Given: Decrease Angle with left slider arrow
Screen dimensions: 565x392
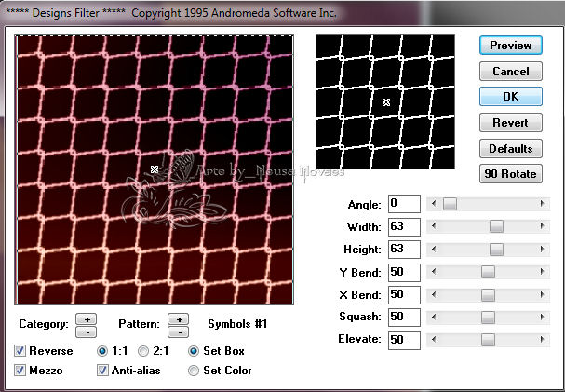Looking at the screenshot, I should point(434,204).
